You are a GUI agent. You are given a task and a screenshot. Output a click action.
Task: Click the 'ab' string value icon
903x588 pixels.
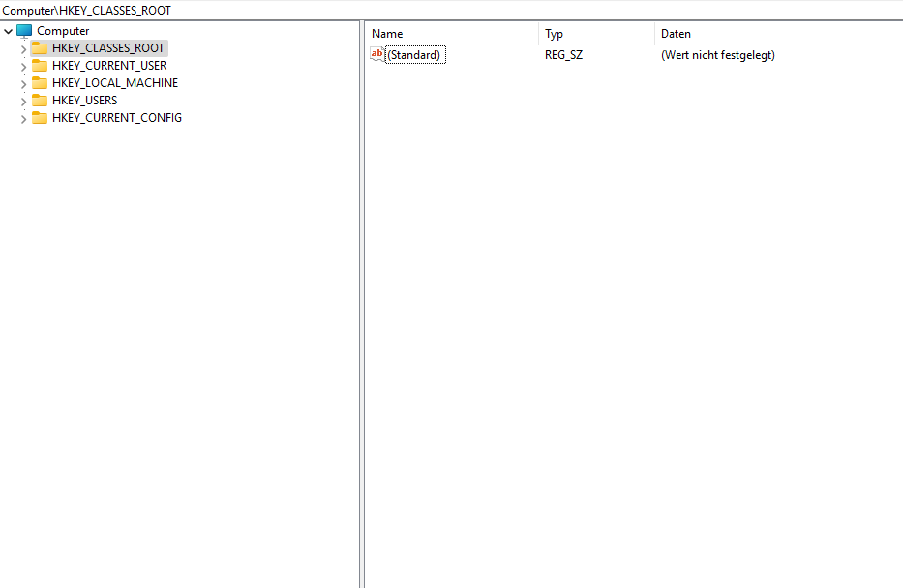click(377, 55)
